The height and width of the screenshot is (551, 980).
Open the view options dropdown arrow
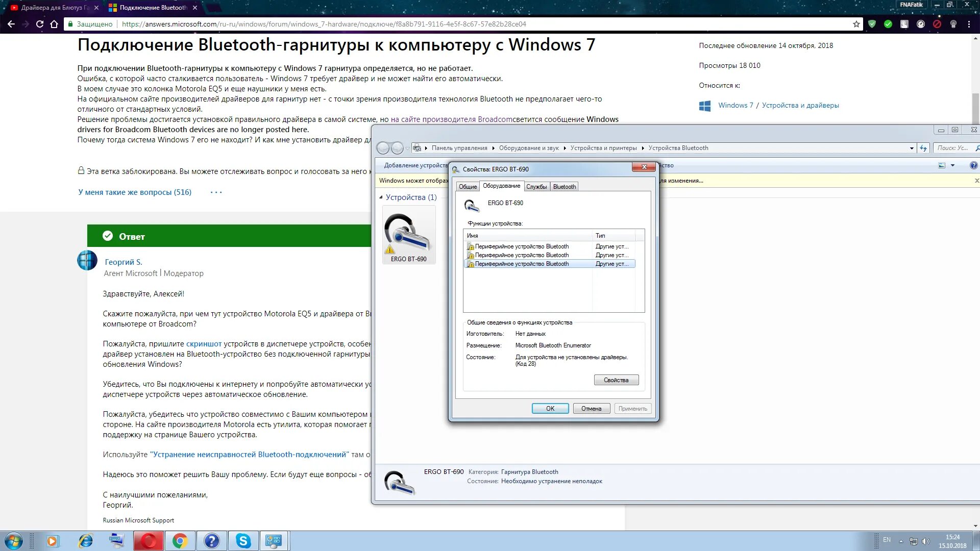tap(952, 165)
